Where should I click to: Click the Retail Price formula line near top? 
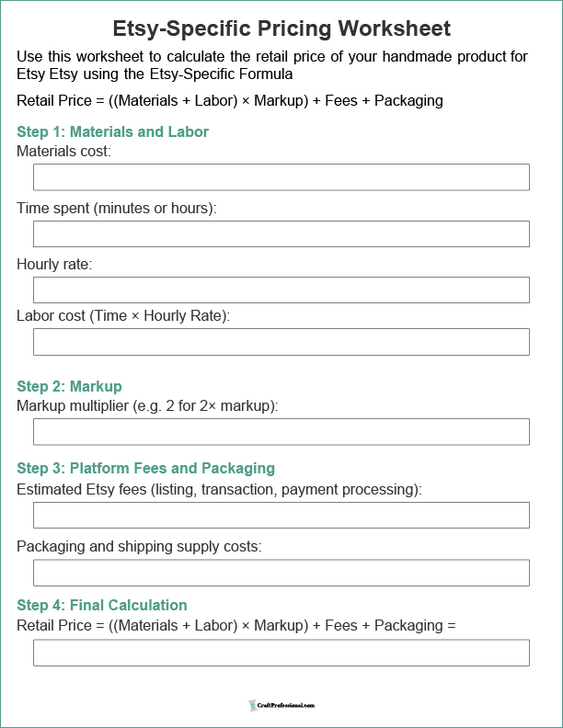point(230,100)
